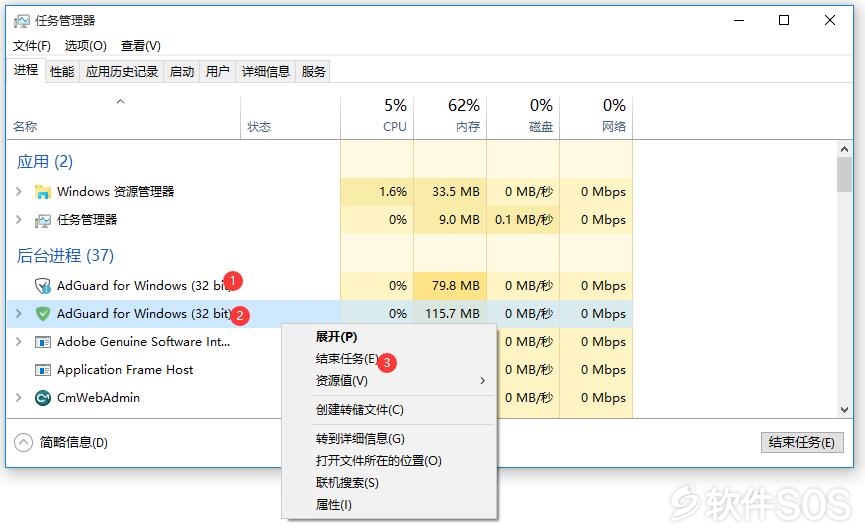Click the 33.5 MB memory value
This screenshot has height=532, width=865.
[x=456, y=191]
